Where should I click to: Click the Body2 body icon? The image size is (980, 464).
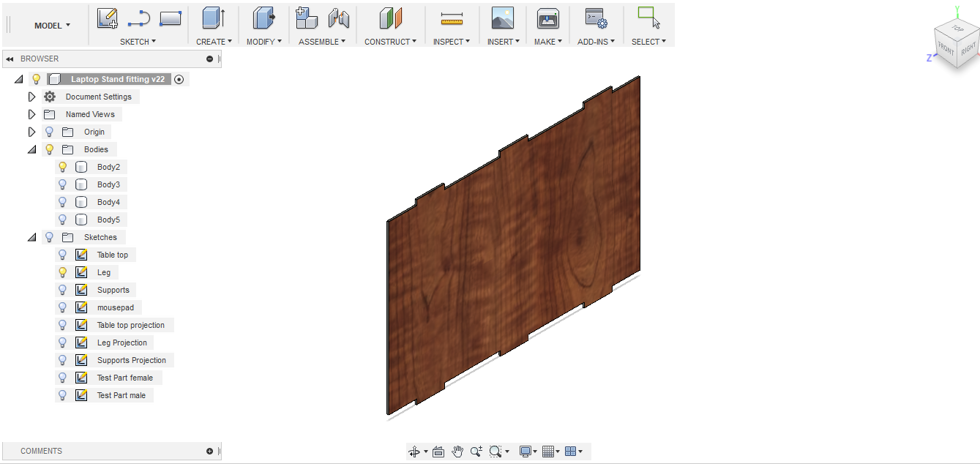(x=81, y=167)
